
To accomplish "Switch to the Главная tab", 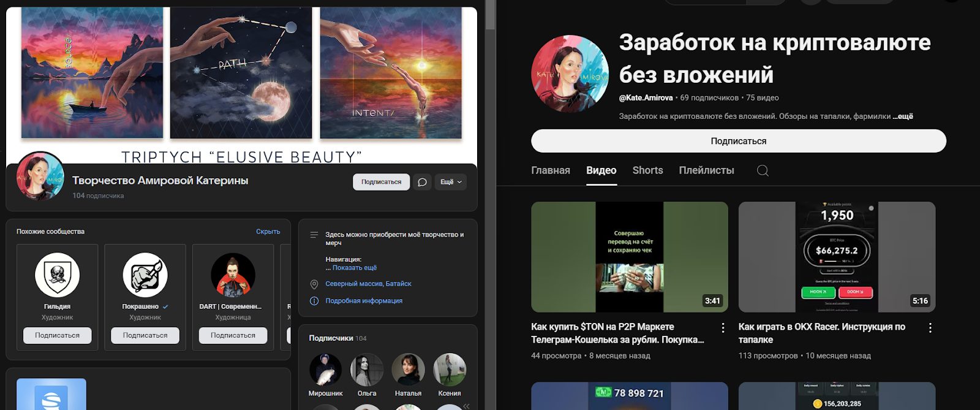I will click(x=551, y=170).
